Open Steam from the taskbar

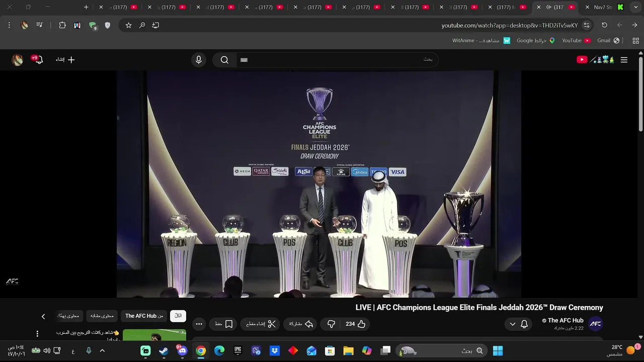(164, 350)
